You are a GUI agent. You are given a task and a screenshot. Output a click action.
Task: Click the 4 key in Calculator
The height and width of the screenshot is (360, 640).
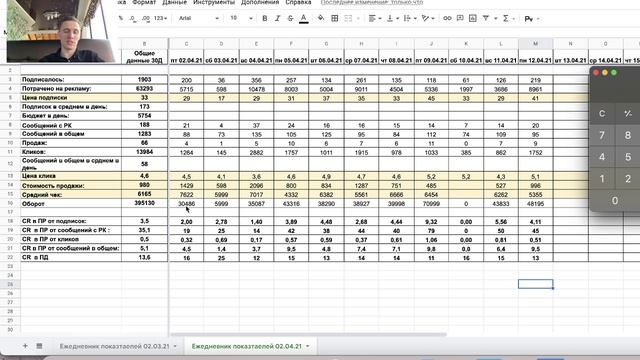pos(602,157)
